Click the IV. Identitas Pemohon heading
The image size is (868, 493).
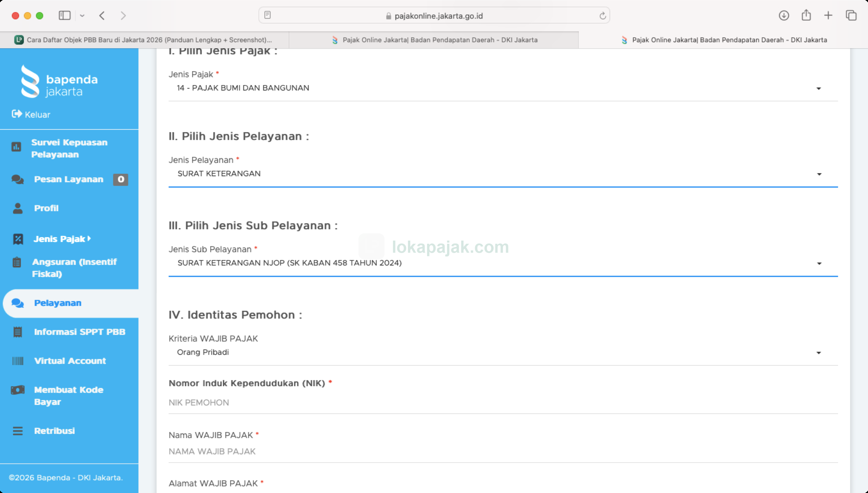[235, 315]
